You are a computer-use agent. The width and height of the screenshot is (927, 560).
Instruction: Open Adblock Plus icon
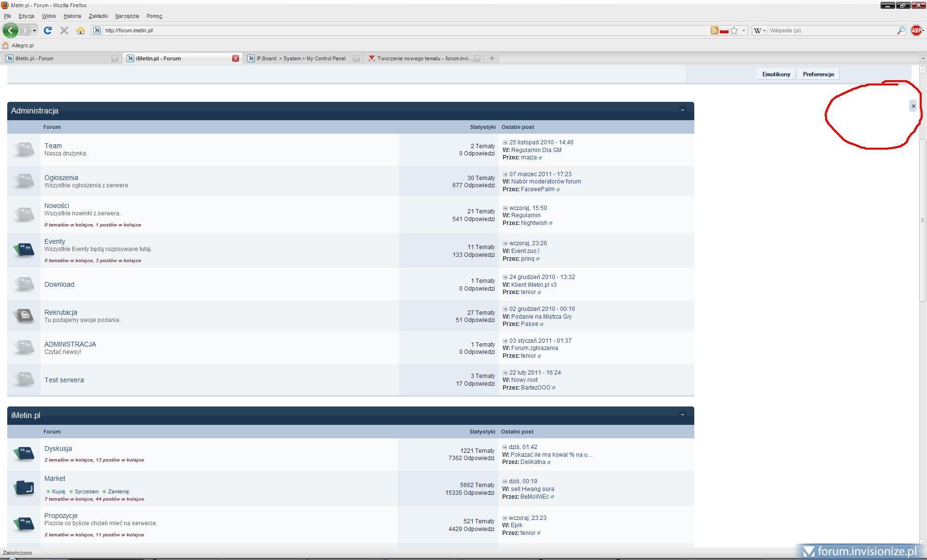tap(915, 30)
